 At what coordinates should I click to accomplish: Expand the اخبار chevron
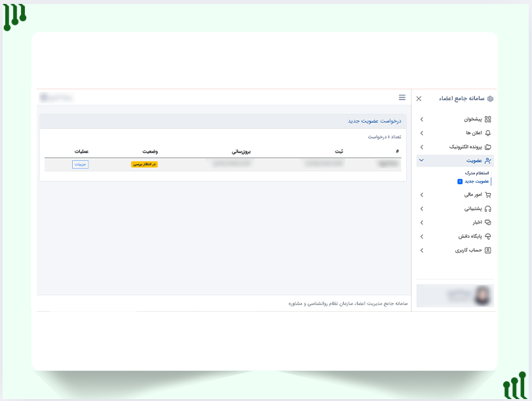point(422,223)
